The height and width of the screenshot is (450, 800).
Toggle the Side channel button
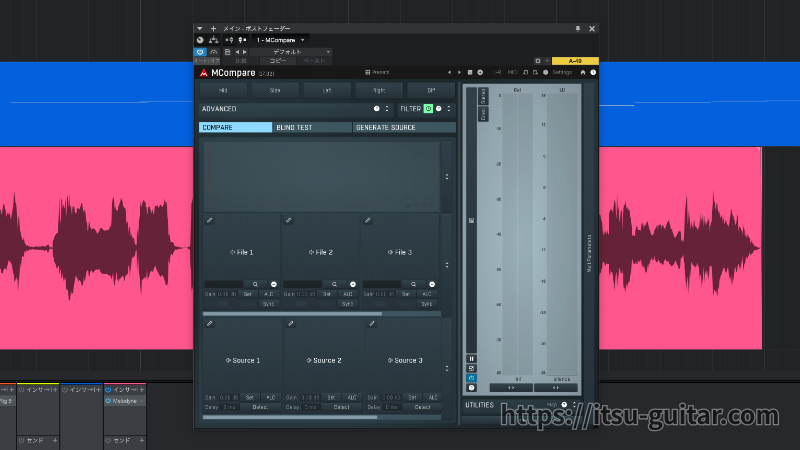pyautogui.click(x=275, y=90)
